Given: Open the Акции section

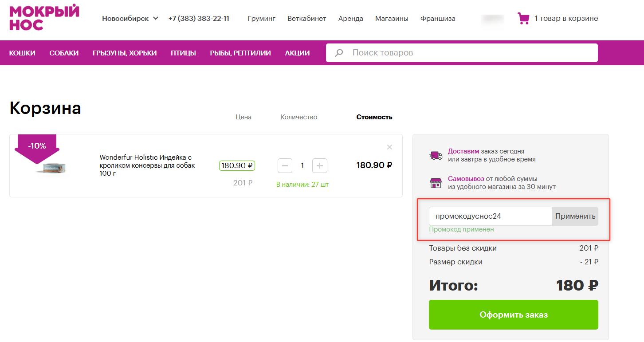Looking at the screenshot, I should tap(297, 53).
